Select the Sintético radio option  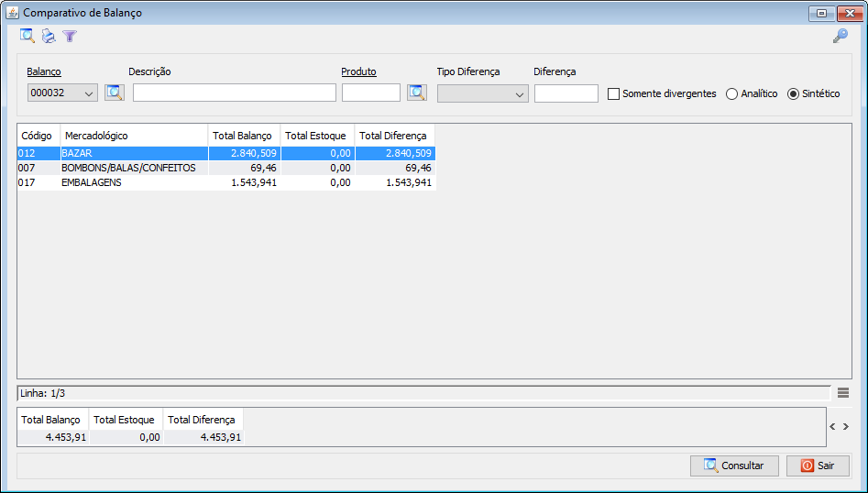[794, 93]
